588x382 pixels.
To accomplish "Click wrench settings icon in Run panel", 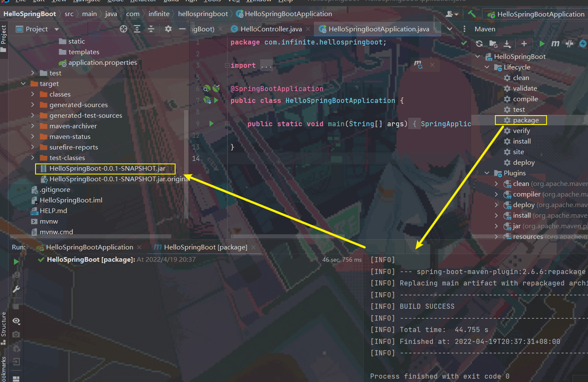I will [x=16, y=289].
